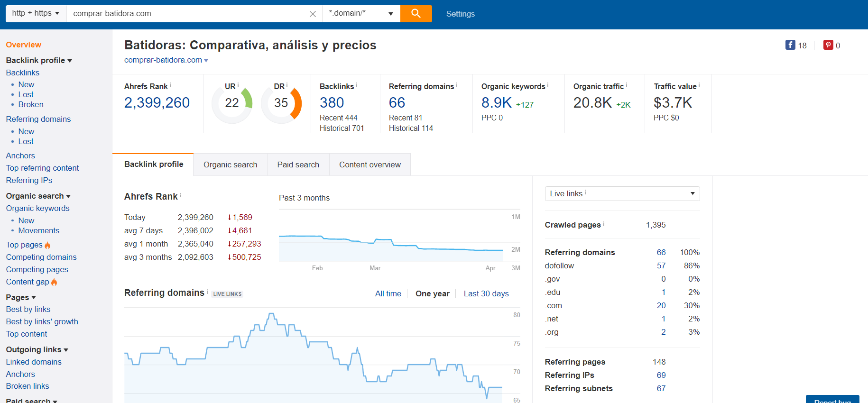Screen dimensions: 868x403
Task: Open the http + https protocol dropdown
Action: click(x=36, y=14)
